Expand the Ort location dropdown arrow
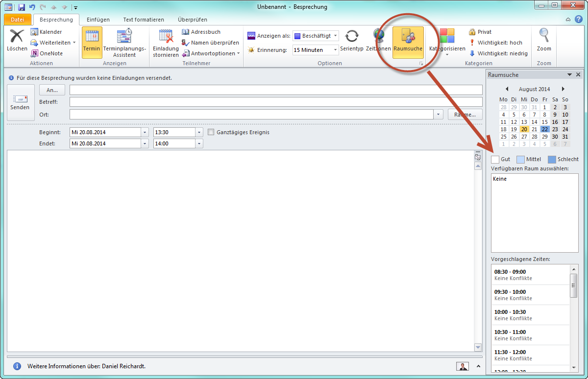The height and width of the screenshot is (379, 588). (x=438, y=115)
